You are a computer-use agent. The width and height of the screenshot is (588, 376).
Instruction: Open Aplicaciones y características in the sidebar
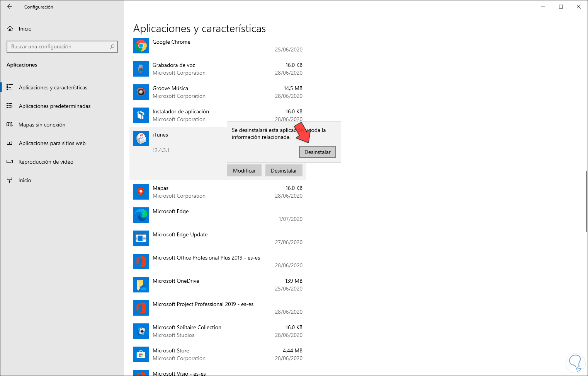(62, 87)
